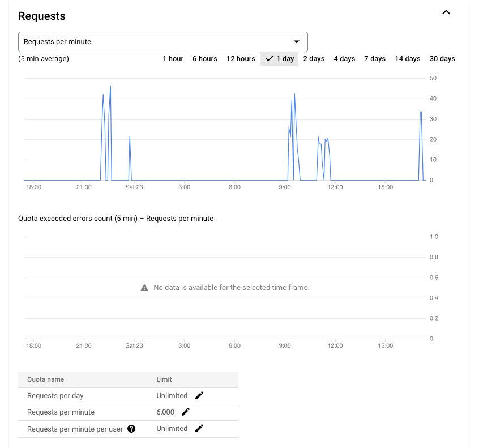Edit the Requests per minute per user limit
Image resolution: width=479 pixels, height=448 pixels.
199,428
